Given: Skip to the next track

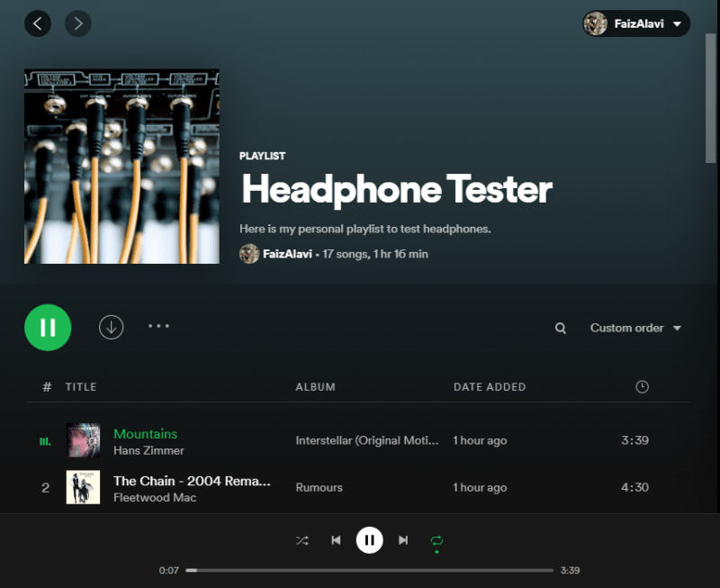Looking at the screenshot, I should 403,540.
